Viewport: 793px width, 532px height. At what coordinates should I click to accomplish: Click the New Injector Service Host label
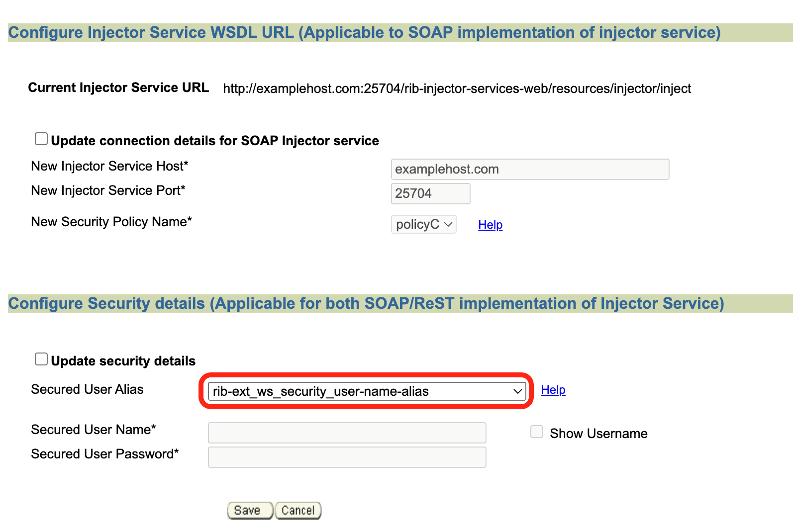point(109,166)
